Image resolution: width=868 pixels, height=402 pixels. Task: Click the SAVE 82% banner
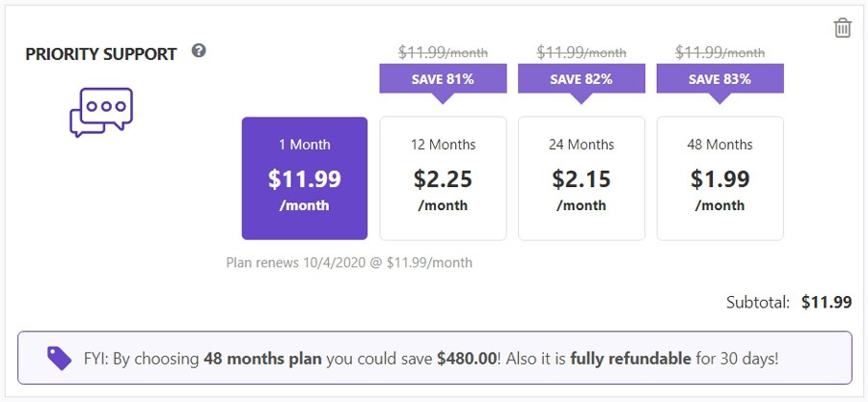coord(582,79)
